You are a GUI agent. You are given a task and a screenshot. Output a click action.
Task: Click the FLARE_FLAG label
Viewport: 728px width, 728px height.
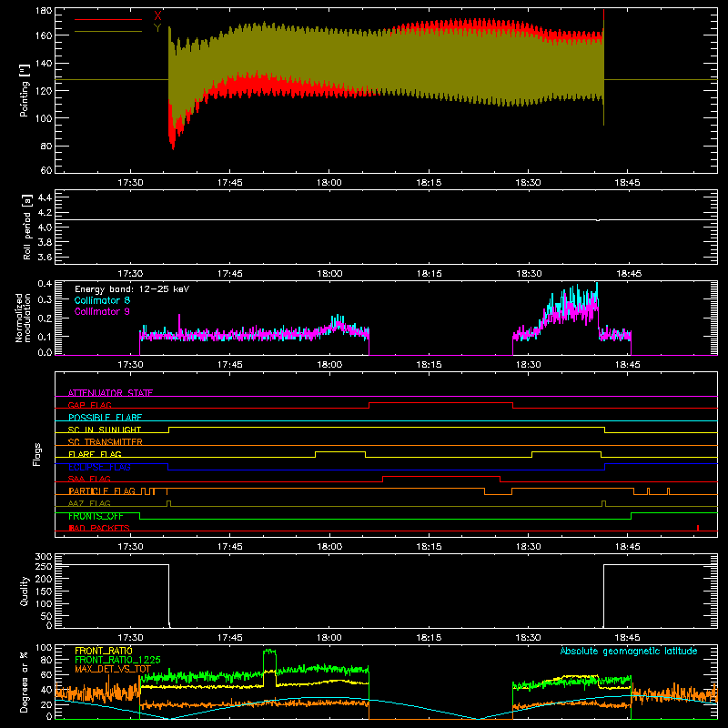pos(95,454)
